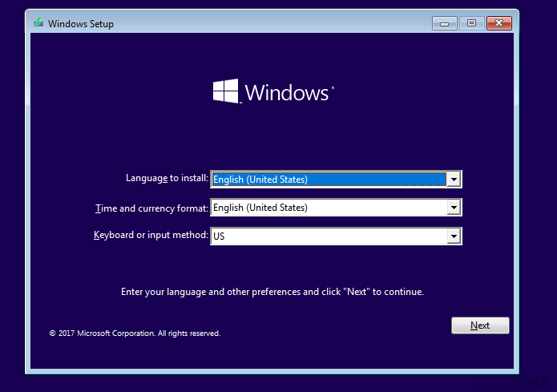Click the Windows wordmark text beside the logo
This screenshot has width=557, height=392.
tap(287, 93)
